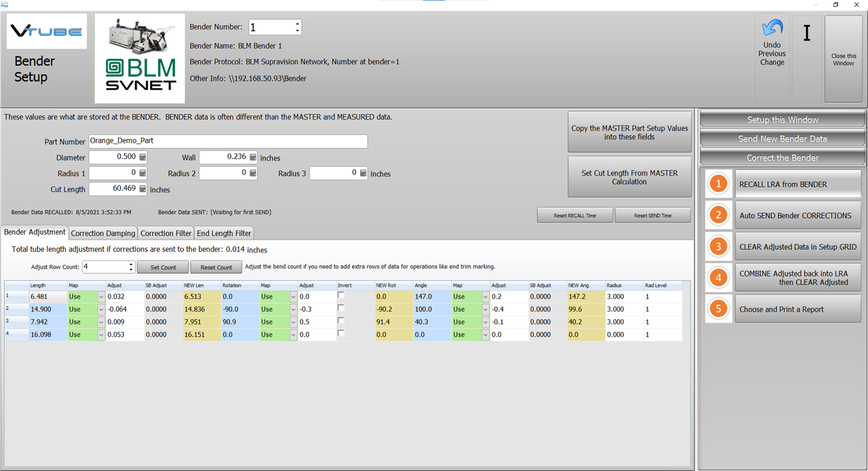Click the orange step 5 circle icon
This screenshot has height=471, width=868.
point(718,309)
